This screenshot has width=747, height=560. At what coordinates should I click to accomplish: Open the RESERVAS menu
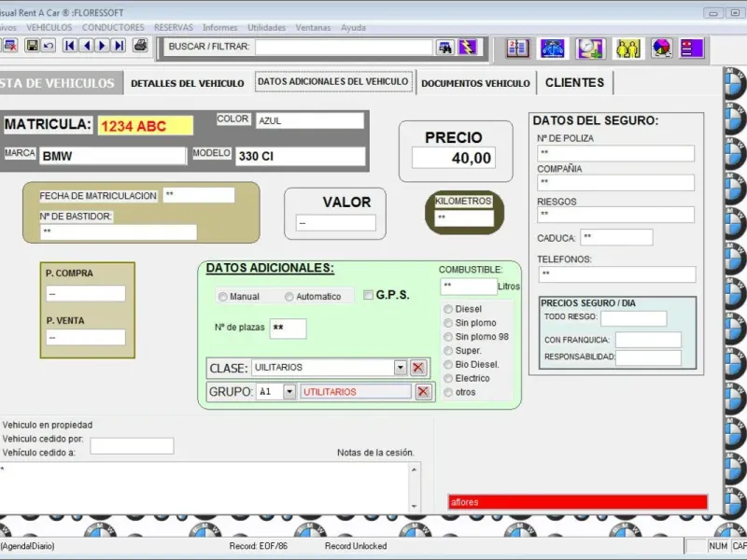pyautogui.click(x=174, y=28)
